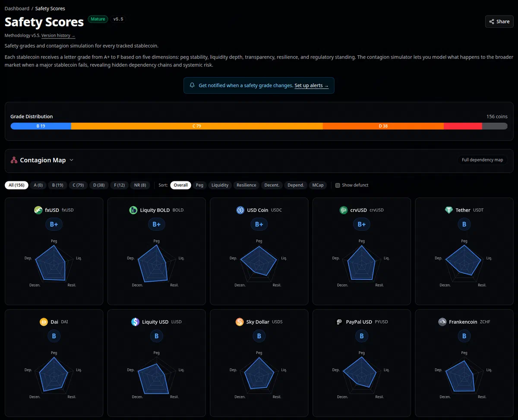Viewport: 518px width, 420px height.
Task: Click PayPal USD's B grade badge
Action: (x=362, y=336)
